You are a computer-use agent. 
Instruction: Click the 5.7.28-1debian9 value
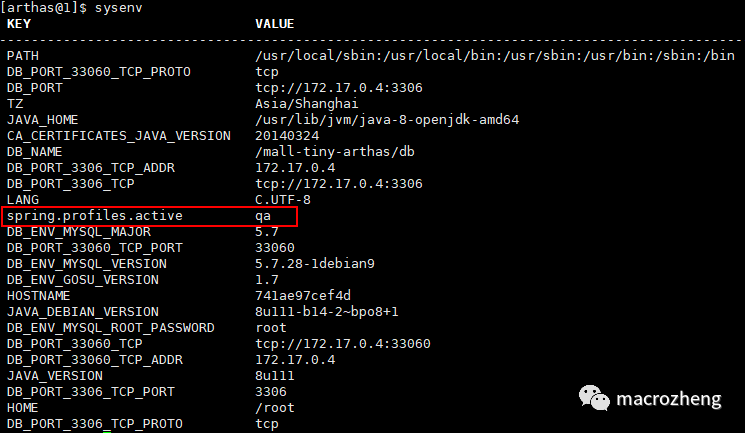point(315,264)
